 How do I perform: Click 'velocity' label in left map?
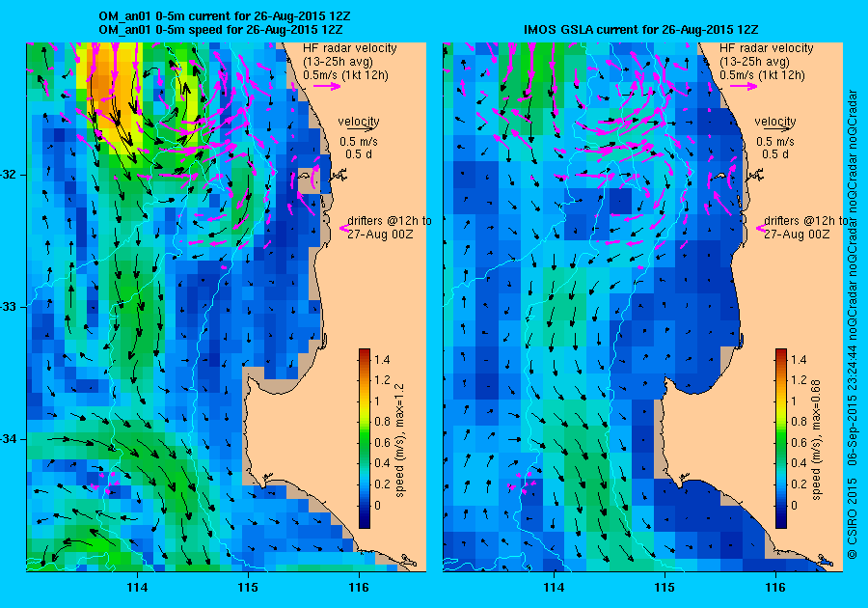pos(359,121)
